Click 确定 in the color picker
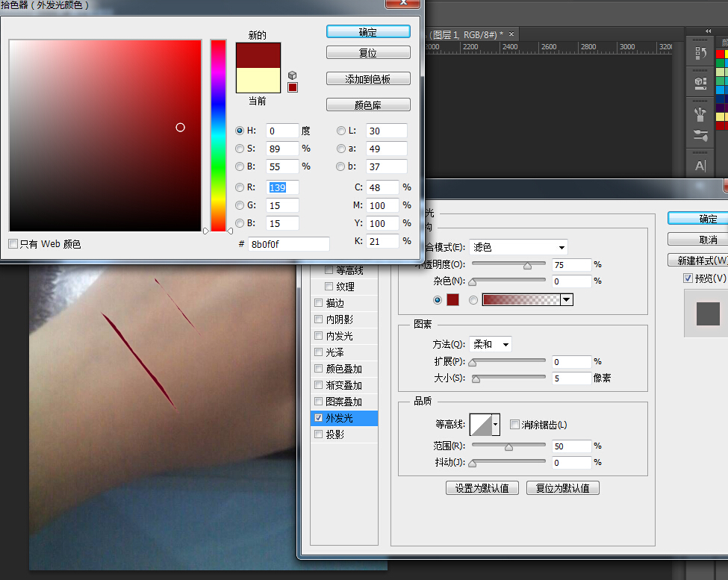The height and width of the screenshot is (580, 728). [x=367, y=31]
